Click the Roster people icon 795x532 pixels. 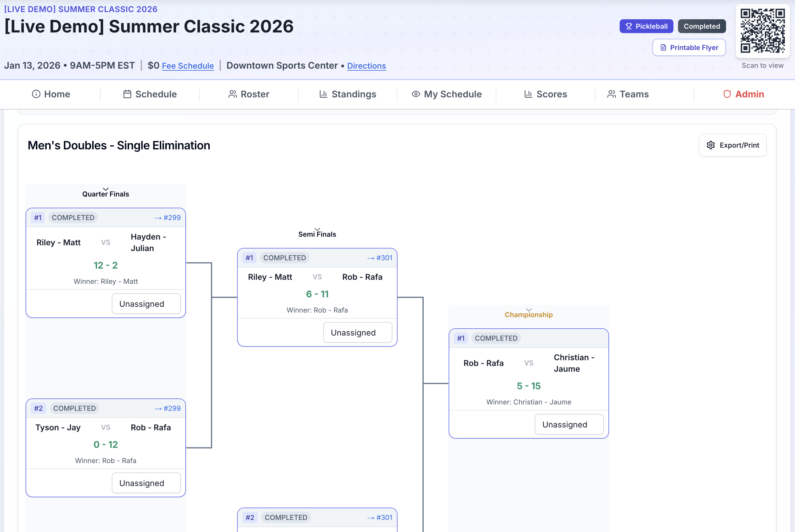[x=233, y=94]
